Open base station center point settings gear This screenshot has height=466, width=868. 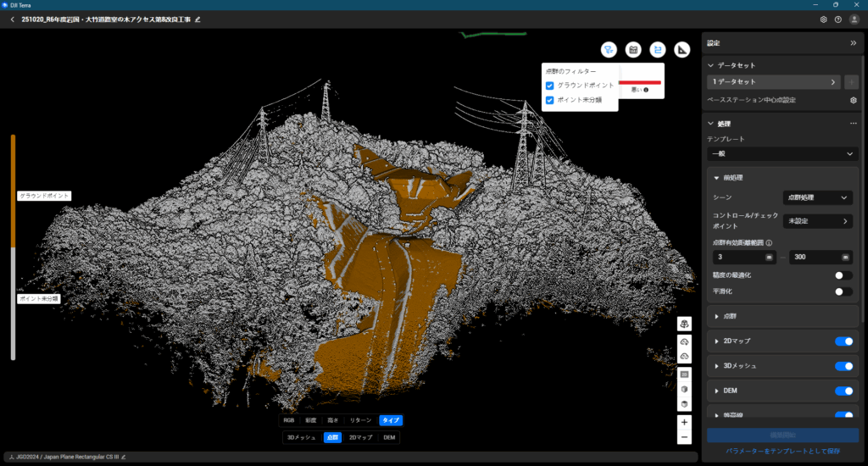(x=854, y=100)
